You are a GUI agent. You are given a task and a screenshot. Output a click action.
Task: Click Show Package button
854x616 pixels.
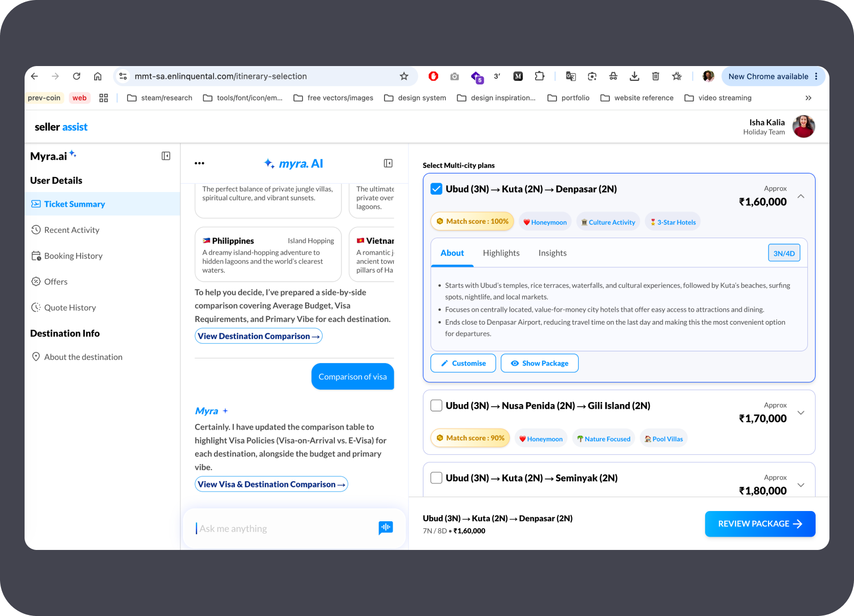[x=540, y=363]
